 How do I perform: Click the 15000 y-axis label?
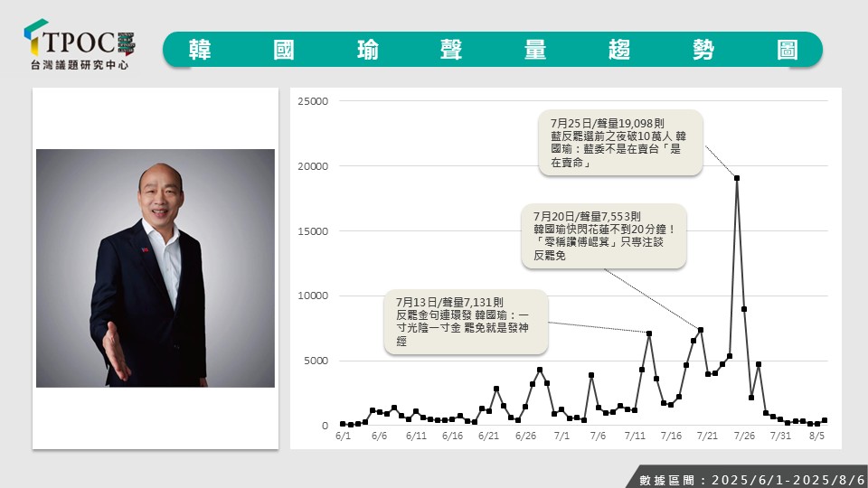pyautogui.click(x=313, y=231)
